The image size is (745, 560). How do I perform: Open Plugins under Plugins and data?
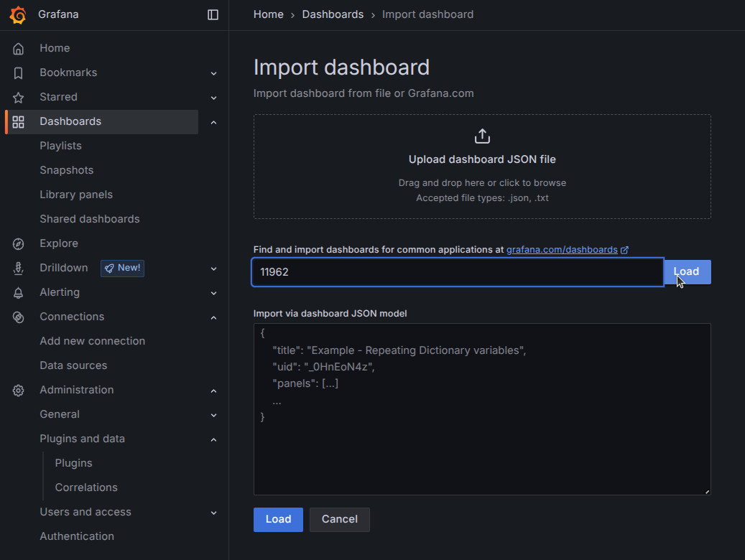tap(73, 463)
